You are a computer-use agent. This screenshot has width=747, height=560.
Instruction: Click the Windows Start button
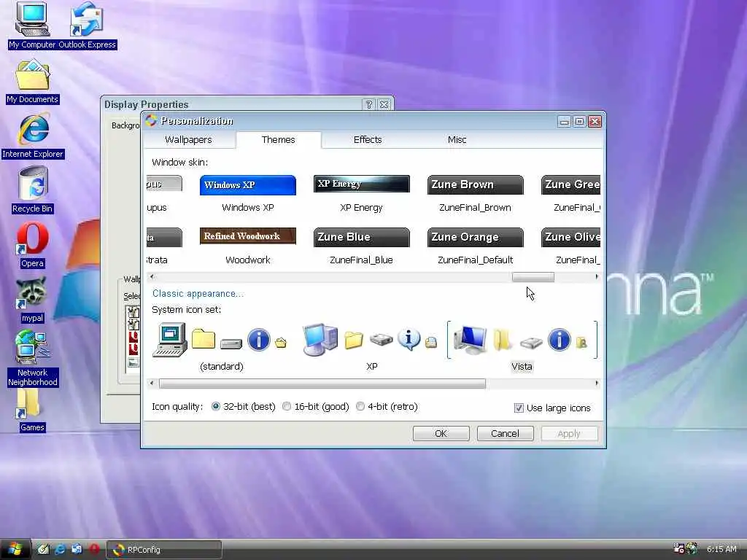point(15,549)
